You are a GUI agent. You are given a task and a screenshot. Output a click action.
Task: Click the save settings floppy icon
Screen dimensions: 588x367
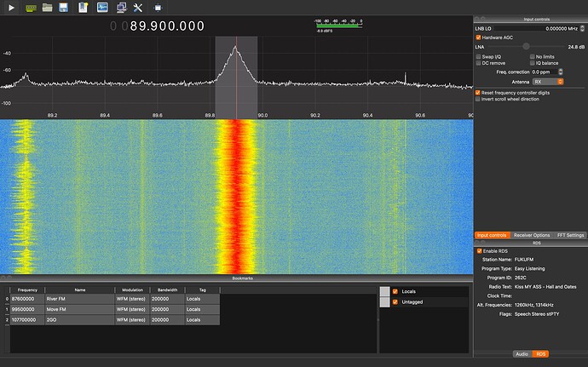65,8
